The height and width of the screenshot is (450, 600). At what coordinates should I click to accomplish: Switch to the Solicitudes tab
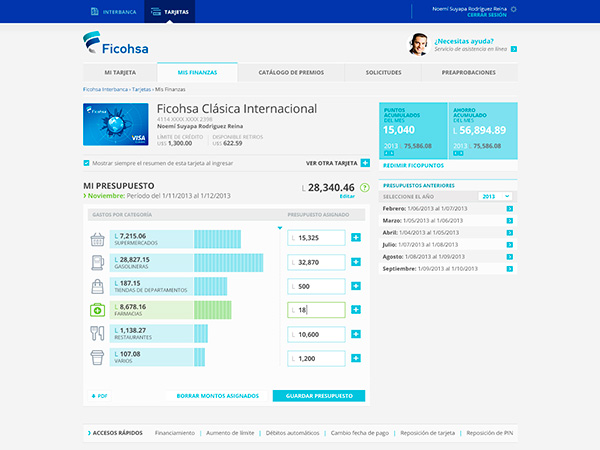tap(383, 72)
